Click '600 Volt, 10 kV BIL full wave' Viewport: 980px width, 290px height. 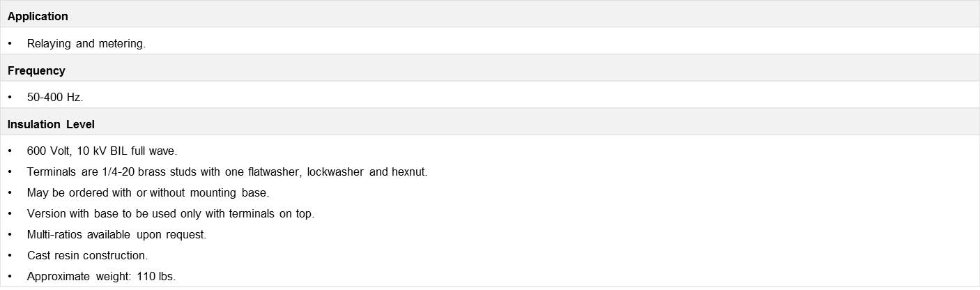coord(102,151)
